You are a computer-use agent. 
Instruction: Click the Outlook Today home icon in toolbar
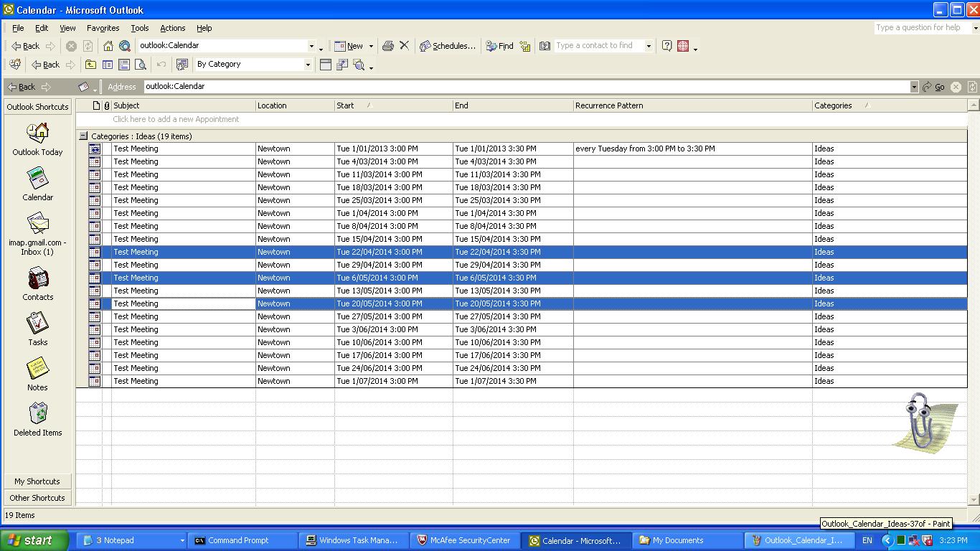(x=108, y=46)
